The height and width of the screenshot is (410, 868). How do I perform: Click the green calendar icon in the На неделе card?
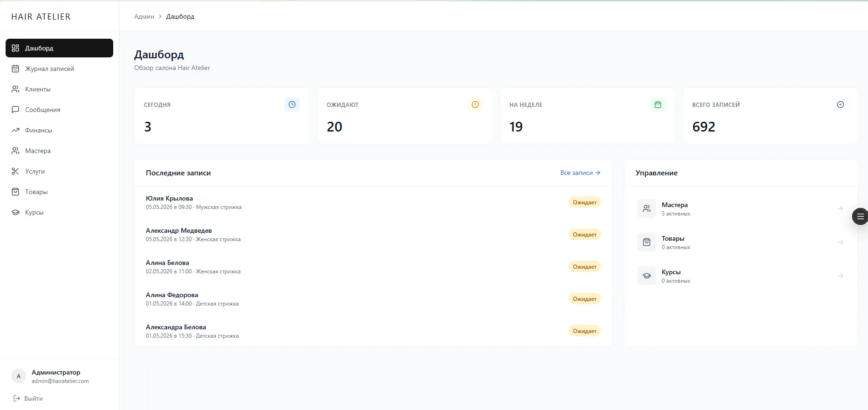pos(658,104)
